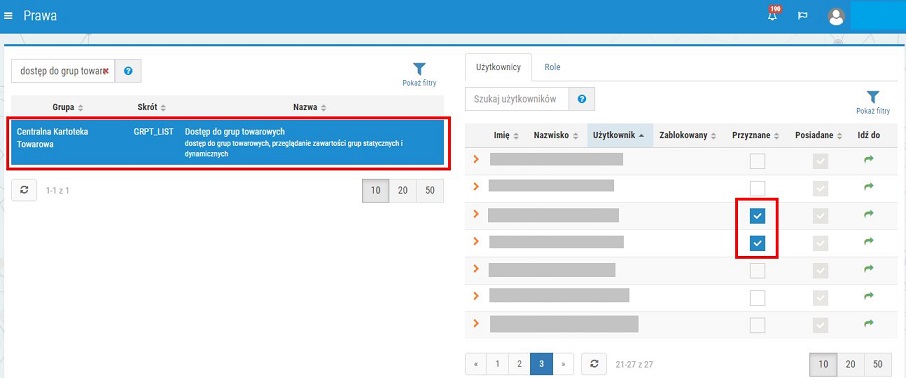906x378 pixels.
Task: Switch to the Role tab
Action: pyautogui.click(x=552, y=67)
